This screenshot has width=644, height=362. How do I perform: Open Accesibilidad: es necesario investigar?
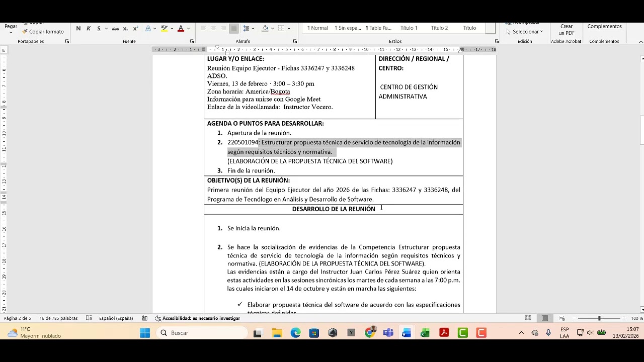click(198, 318)
